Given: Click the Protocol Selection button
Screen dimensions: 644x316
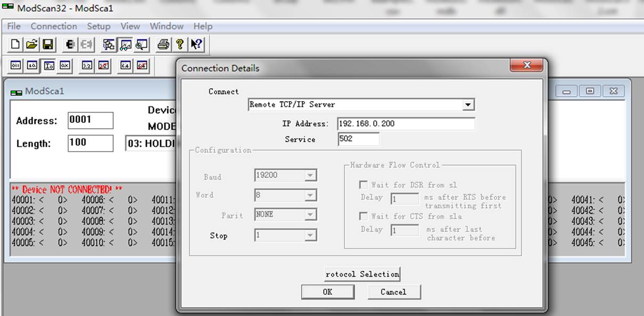Looking at the screenshot, I should coord(362,274).
